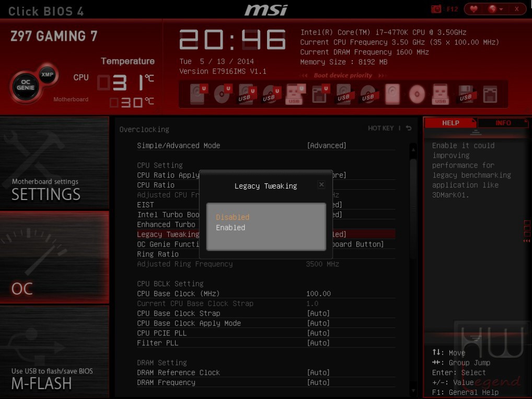532x399 pixels.
Task: Open CPU PCIE PLL [Auto] value
Action: point(318,333)
